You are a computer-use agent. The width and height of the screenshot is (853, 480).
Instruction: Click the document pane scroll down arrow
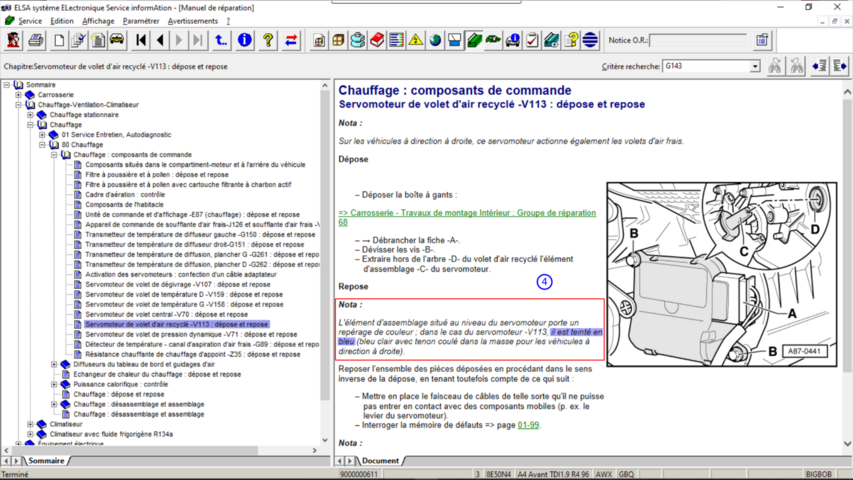[847, 444]
